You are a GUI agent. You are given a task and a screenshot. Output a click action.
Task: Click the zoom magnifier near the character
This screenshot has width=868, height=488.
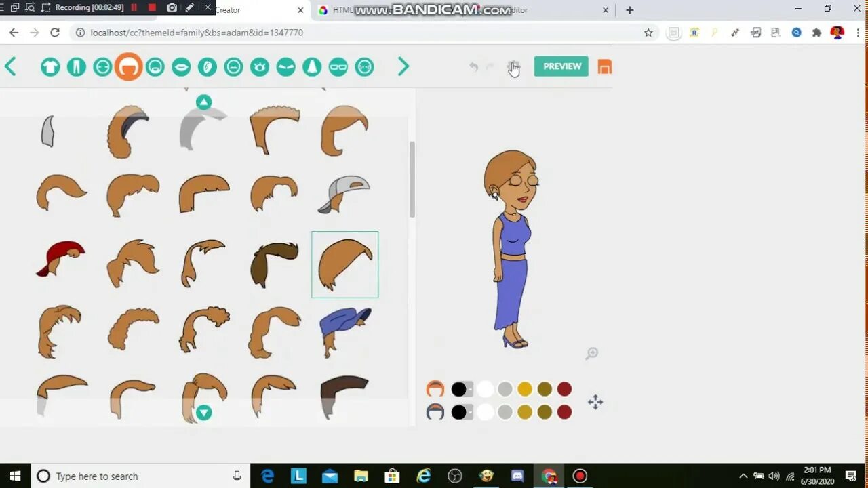pos(591,353)
